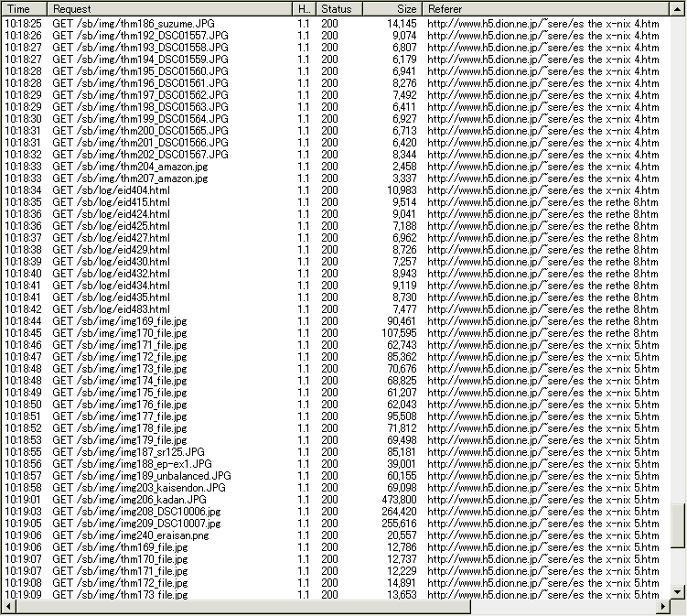Select the /sb/log/eid429.html request row
The image size is (687, 616).
point(335,250)
